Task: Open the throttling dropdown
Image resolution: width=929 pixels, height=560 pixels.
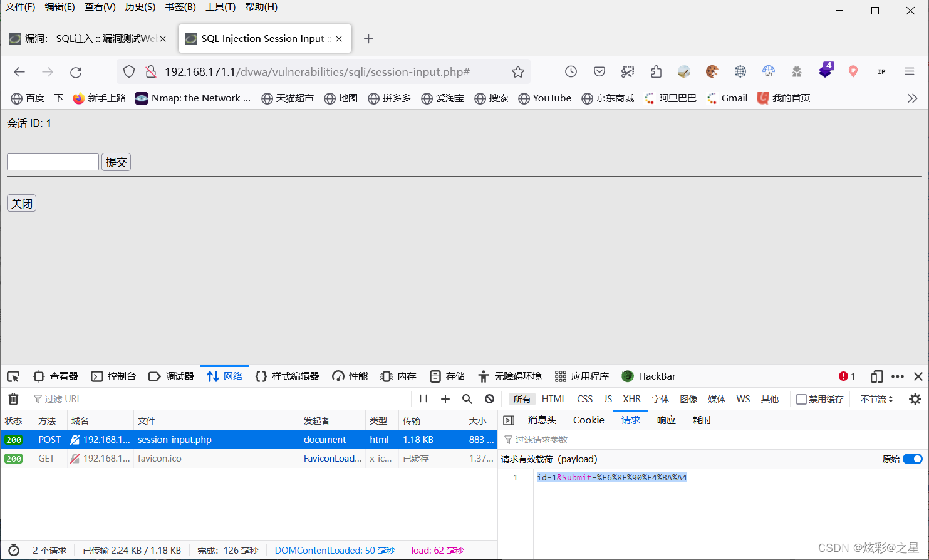Action: [x=876, y=399]
